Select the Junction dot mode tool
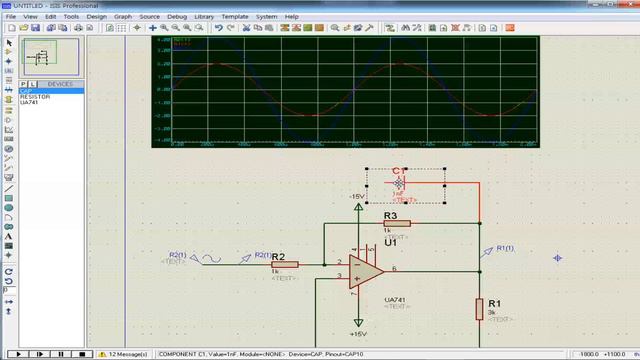The image size is (640, 360). coord(9,61)
